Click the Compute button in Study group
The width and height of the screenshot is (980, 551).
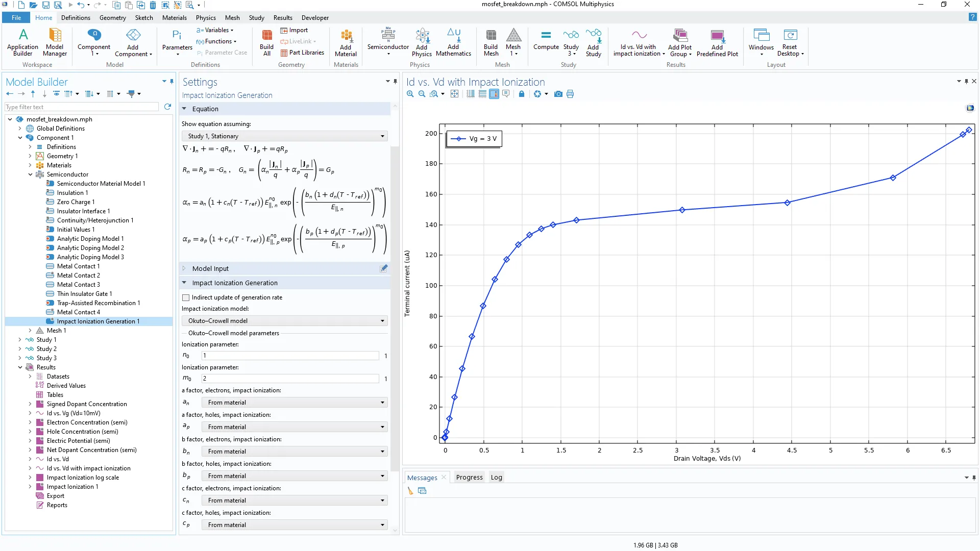546,40
